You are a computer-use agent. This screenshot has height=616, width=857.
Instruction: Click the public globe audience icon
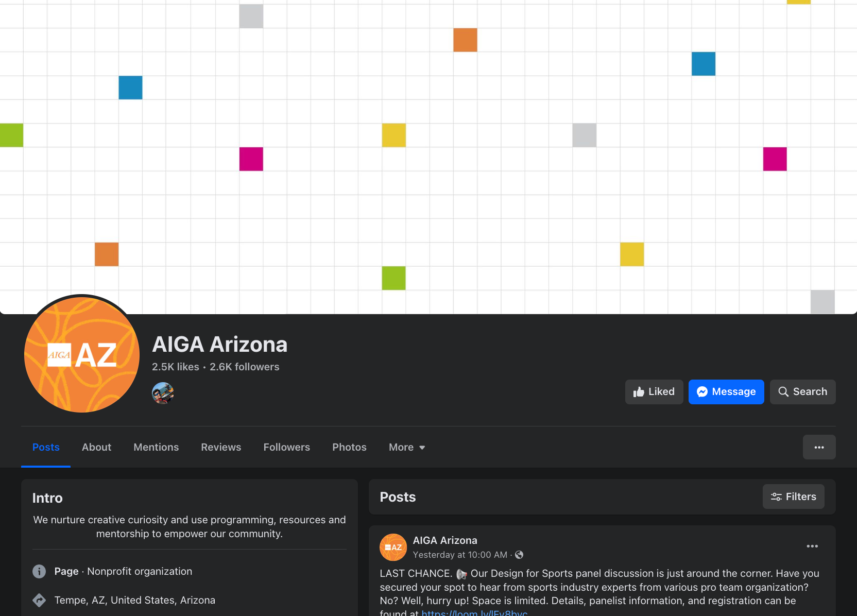point(519,555)
